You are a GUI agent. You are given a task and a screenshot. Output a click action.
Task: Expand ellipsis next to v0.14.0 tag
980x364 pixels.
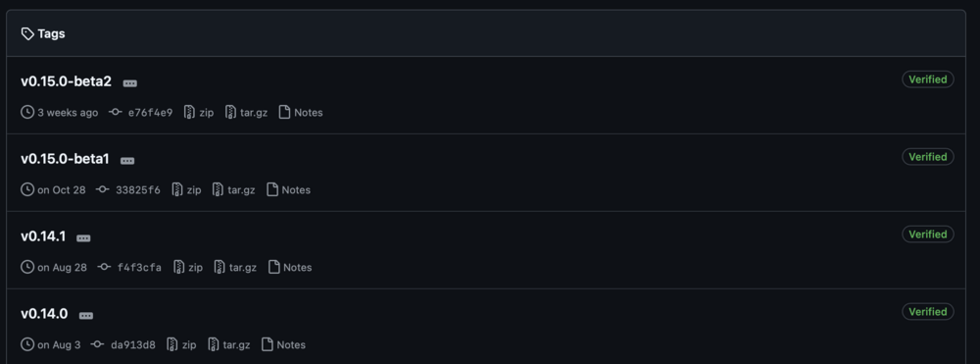click(86, 316)
